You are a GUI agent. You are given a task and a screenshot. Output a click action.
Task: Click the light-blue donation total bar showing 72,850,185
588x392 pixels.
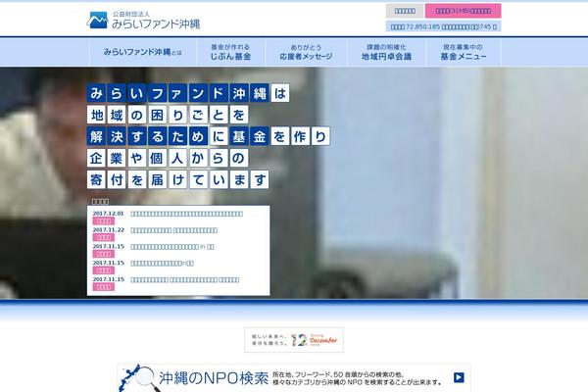tap(443, 26)
